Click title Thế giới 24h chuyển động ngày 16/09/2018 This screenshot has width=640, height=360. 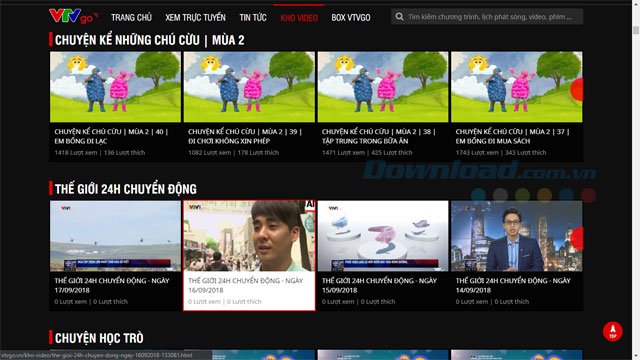[x=246, y=285]
